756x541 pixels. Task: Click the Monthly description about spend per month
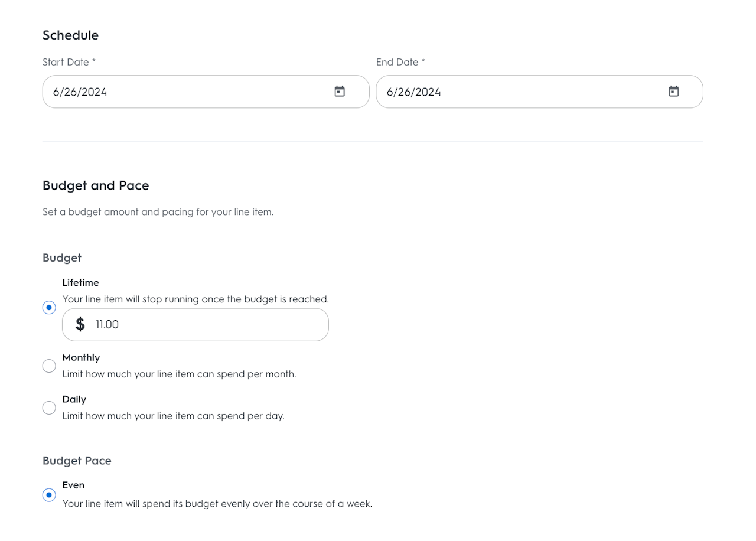[179, 374]
